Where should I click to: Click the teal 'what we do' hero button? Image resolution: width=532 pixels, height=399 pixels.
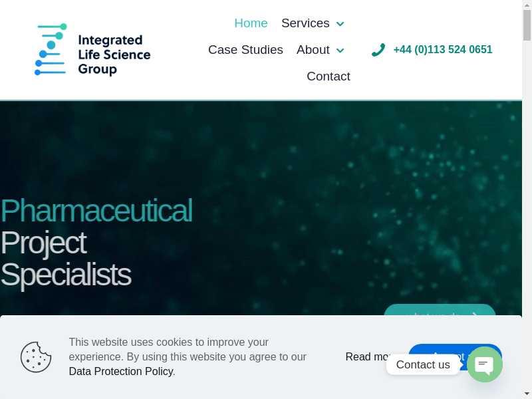(x=440, y=311)
